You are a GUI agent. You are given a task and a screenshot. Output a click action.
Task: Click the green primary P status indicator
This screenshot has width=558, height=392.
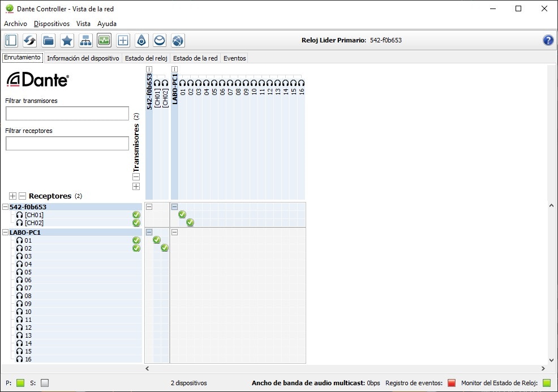(x=20, y=383)
